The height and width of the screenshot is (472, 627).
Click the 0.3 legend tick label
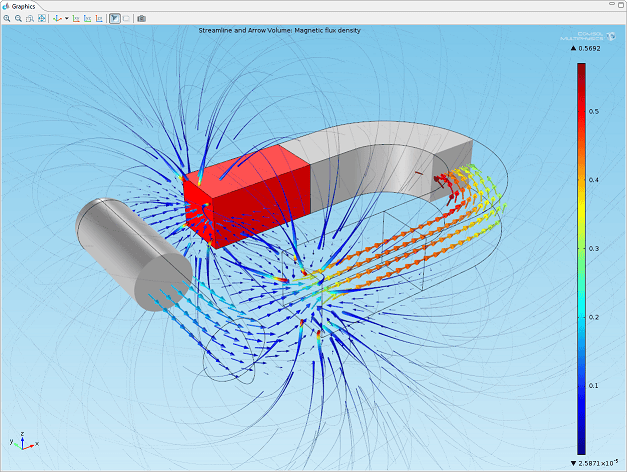pos(594,248)
